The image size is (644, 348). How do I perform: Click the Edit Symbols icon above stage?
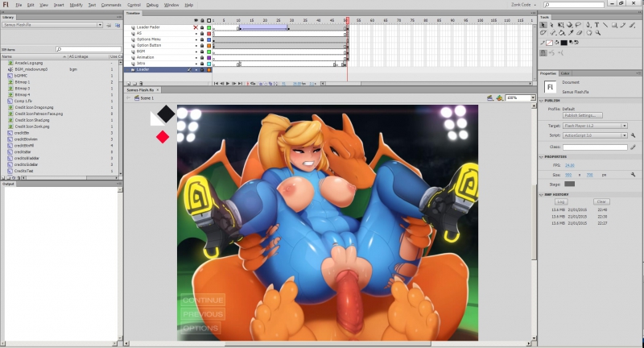click(x=499, y=97)
